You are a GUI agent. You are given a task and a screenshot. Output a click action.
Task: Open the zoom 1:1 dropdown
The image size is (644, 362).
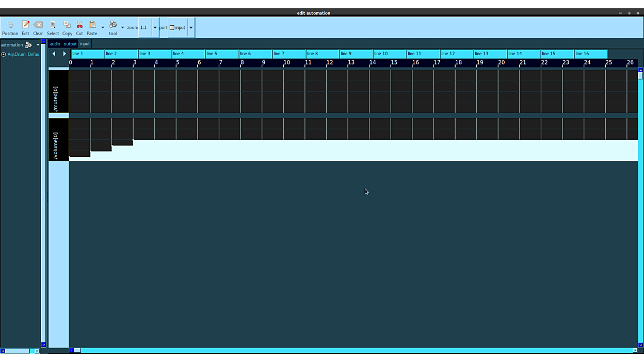(155, 28)
